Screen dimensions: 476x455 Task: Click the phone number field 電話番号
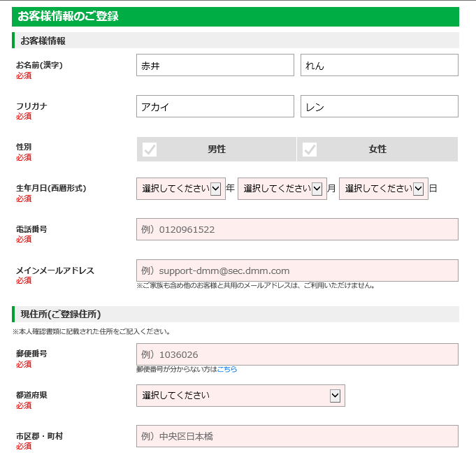(297, 229)
